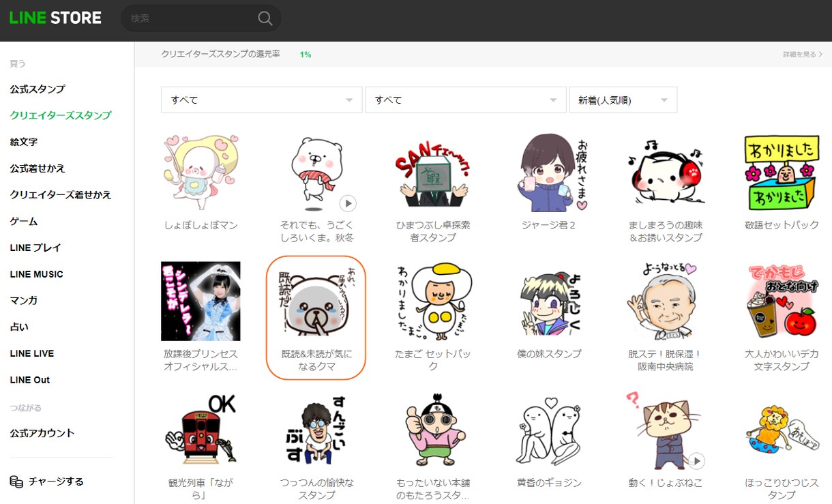832x504 pixels.
Task: Open しょぼしょぼマン sticker thumbnail
Action: (200, 173)
